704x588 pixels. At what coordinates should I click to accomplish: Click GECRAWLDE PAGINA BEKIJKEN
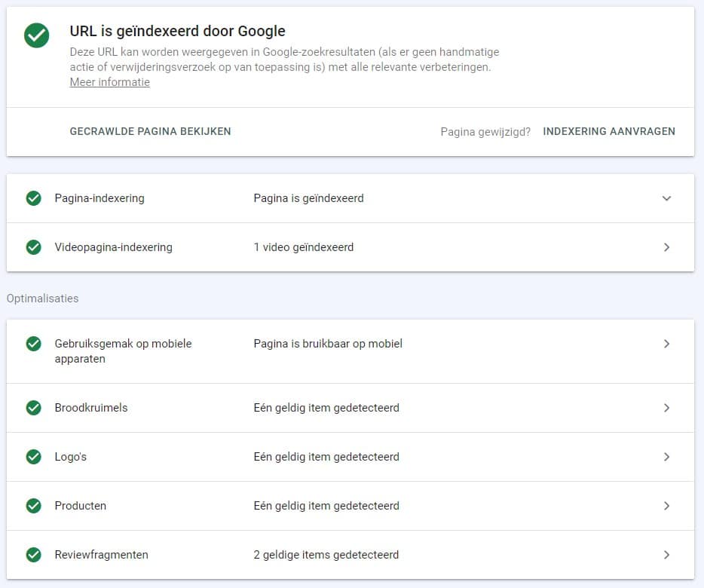(x=151, y=131)
